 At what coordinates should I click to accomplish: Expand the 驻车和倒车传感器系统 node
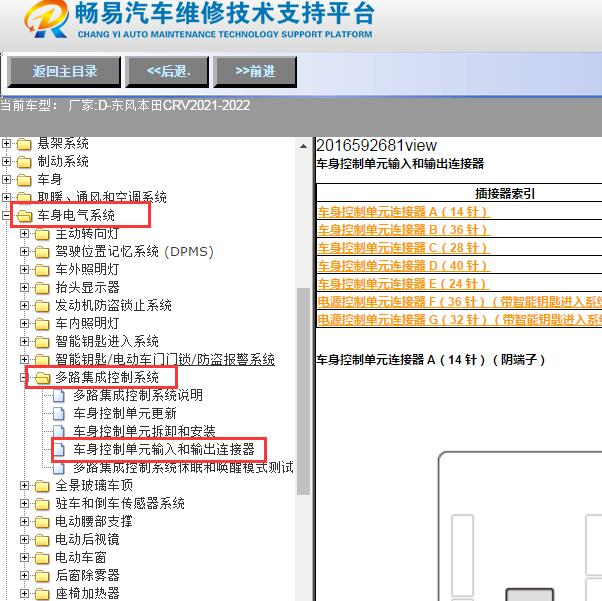tap(24, 504)
